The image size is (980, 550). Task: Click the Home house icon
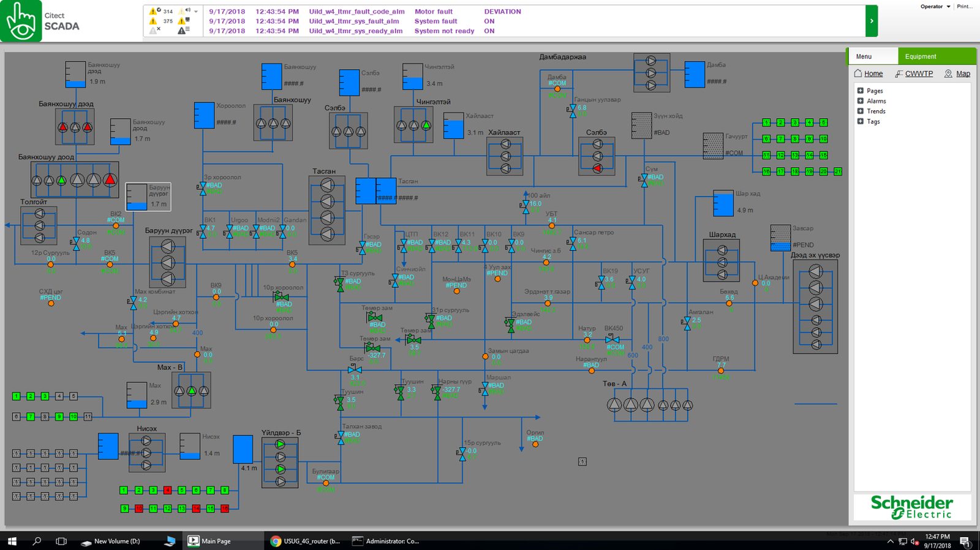[858, 73]
